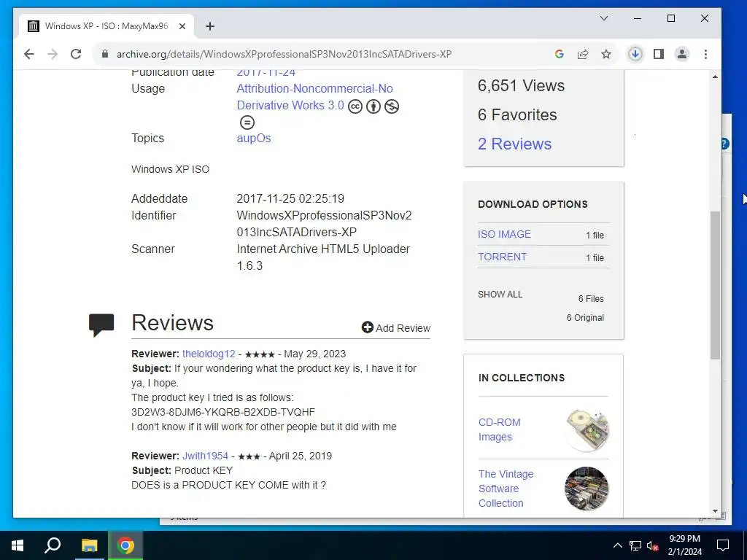Click the Google icon in address bar
The height and width of the screenshot is (560, 747).
(x=560, y=54)
